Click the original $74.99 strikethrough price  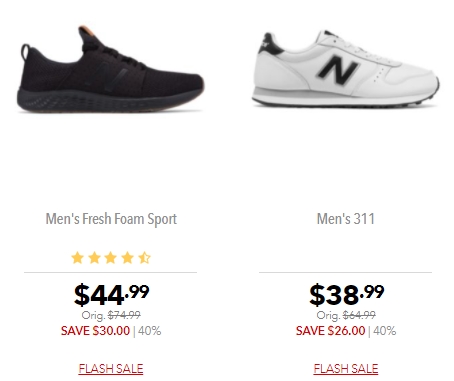click(x=124, y=315)
